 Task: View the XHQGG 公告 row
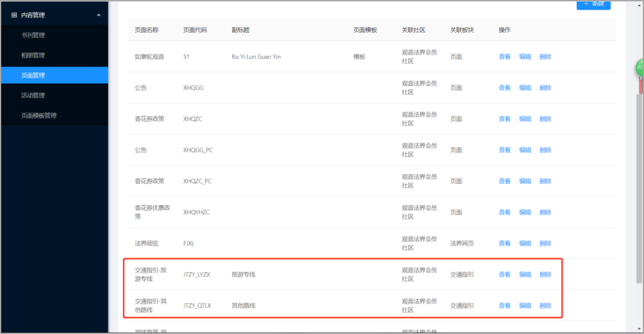point(504,88)
